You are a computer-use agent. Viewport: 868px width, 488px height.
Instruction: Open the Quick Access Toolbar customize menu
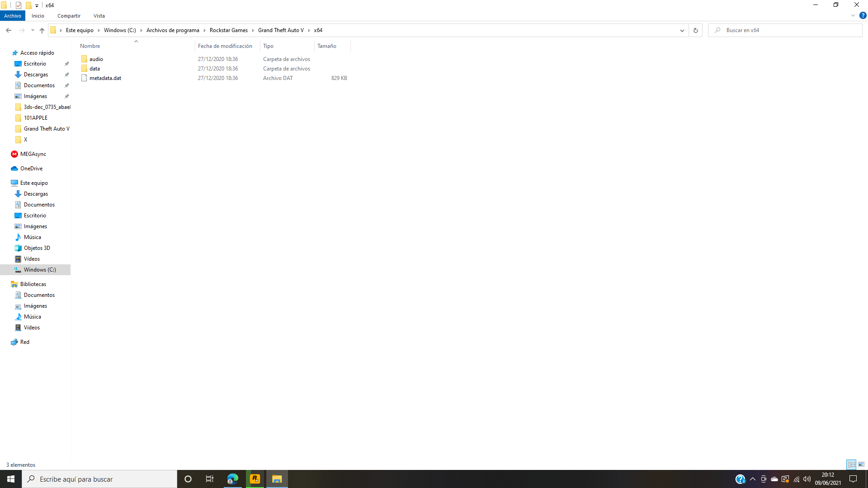point(37,5)
